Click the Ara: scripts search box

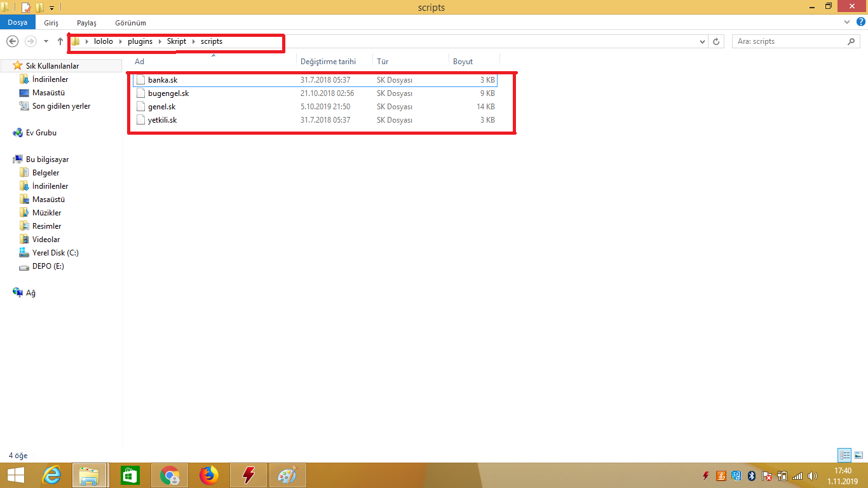[x=788, y=41]
